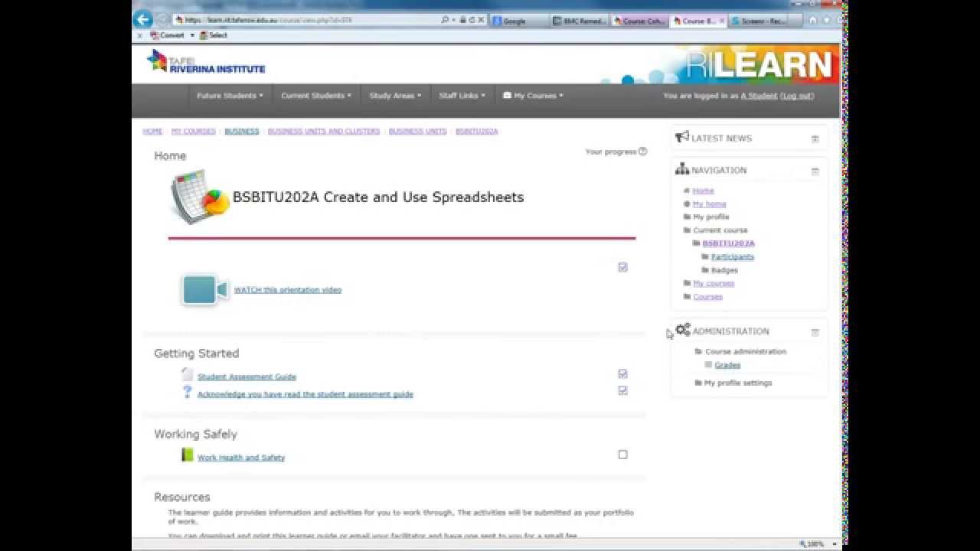Click the TAFE Riverina Institute logo
Image resolution: width=980 pixels, height=551 pixels.
click(206, 62)
